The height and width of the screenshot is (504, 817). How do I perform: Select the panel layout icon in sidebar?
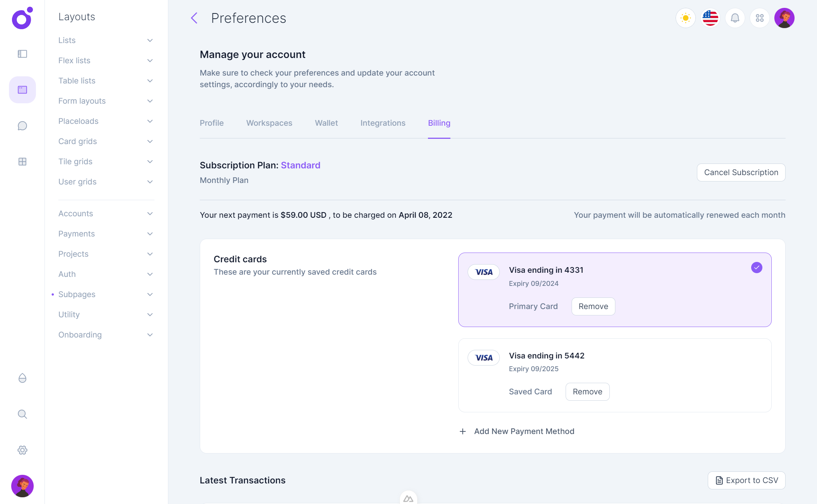click(x=22, y=54)
